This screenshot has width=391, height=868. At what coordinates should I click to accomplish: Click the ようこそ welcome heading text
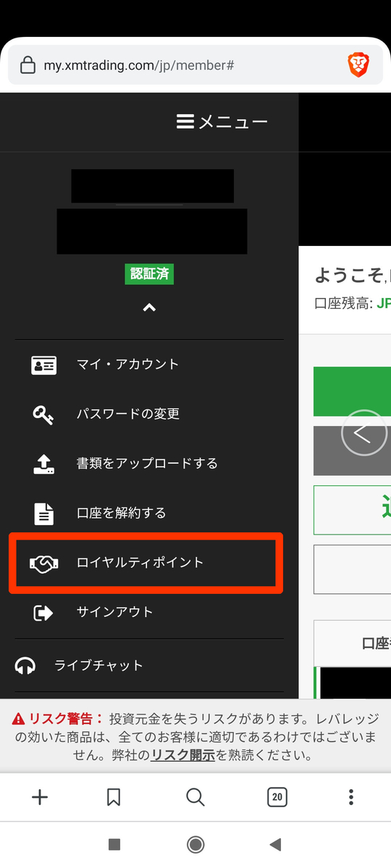pyautogui.click(x=350, y=276)
